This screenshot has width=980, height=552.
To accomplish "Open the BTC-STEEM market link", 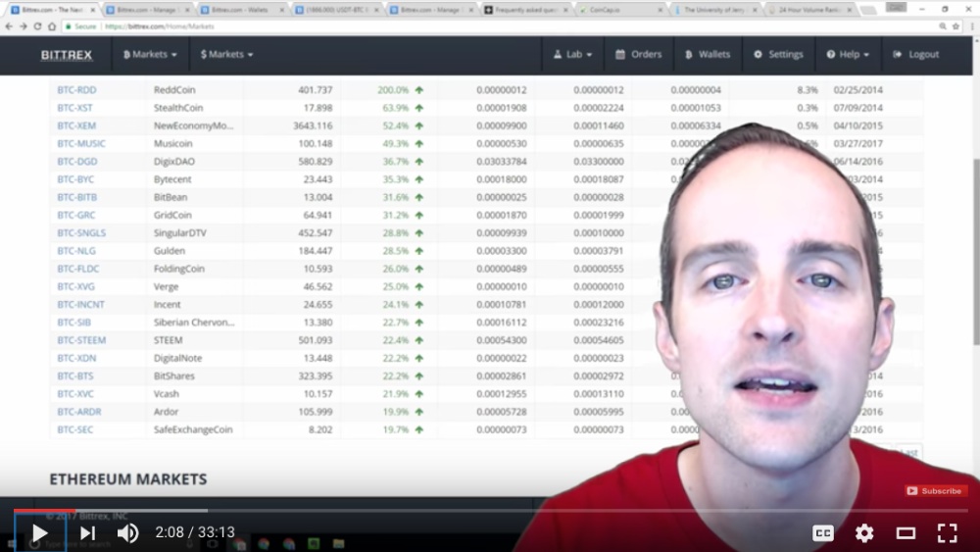I will click(81, 340).
